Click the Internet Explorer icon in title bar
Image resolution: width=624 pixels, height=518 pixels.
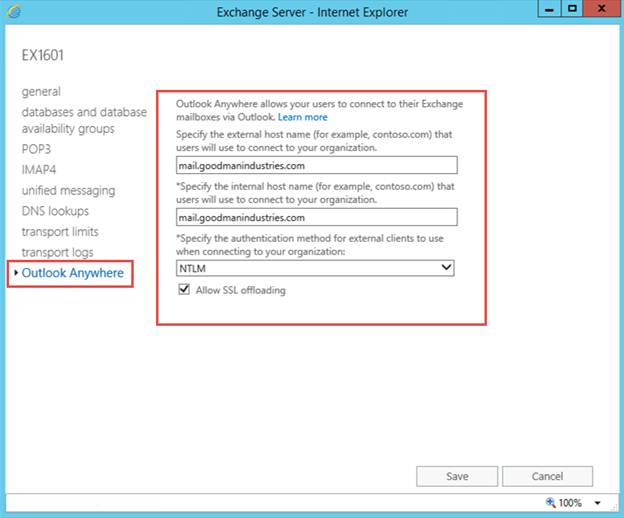[14, 12]
